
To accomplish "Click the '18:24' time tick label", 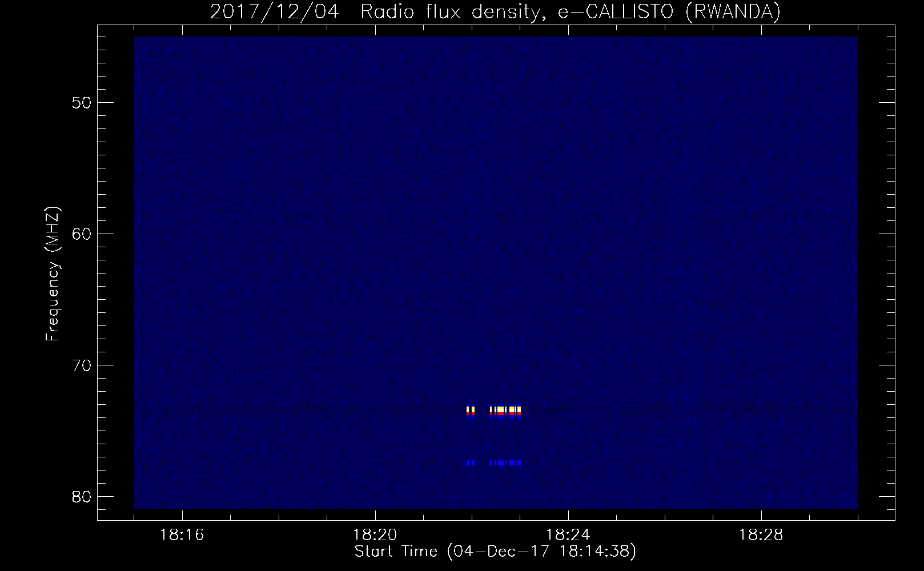I will (x=568, y=535).
